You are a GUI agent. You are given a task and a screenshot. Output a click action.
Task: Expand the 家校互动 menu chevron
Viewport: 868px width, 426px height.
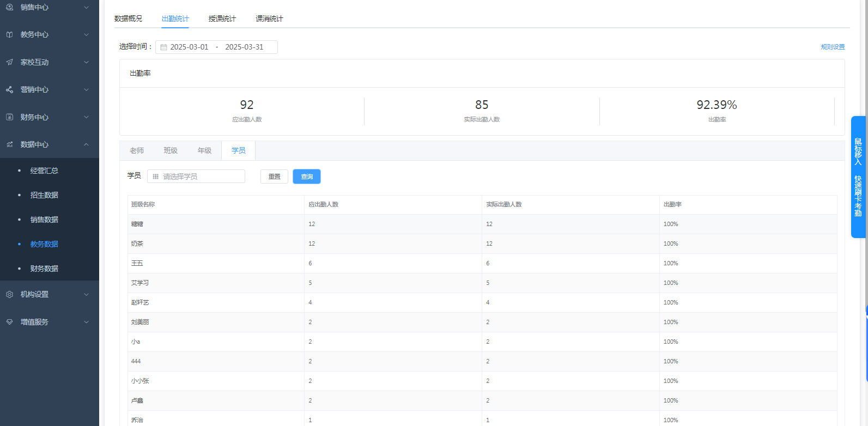coord(86,62)
